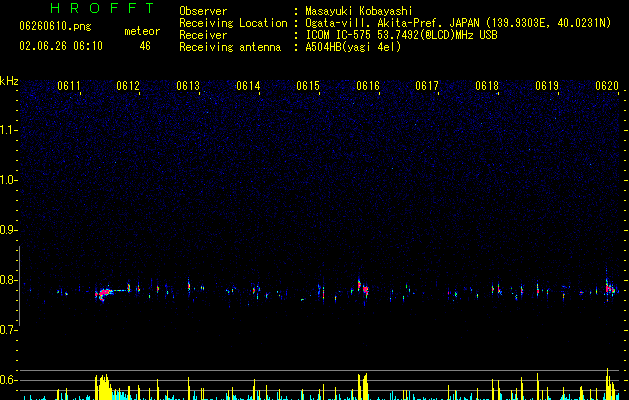Screen dimensions: 629x400
Task: Click the yellow intensity peak near 0616
Action: coord(363,386)
